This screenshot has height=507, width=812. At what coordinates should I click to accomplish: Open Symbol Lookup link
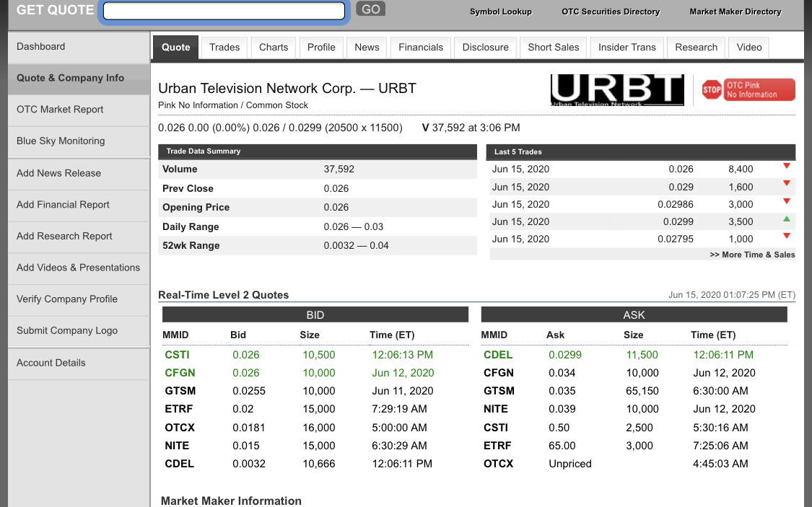[x=500, y=12]
